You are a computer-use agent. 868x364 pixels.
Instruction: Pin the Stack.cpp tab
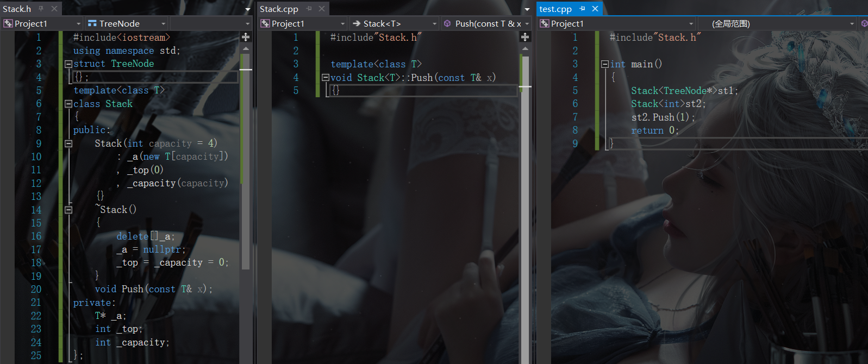point(309,9)
